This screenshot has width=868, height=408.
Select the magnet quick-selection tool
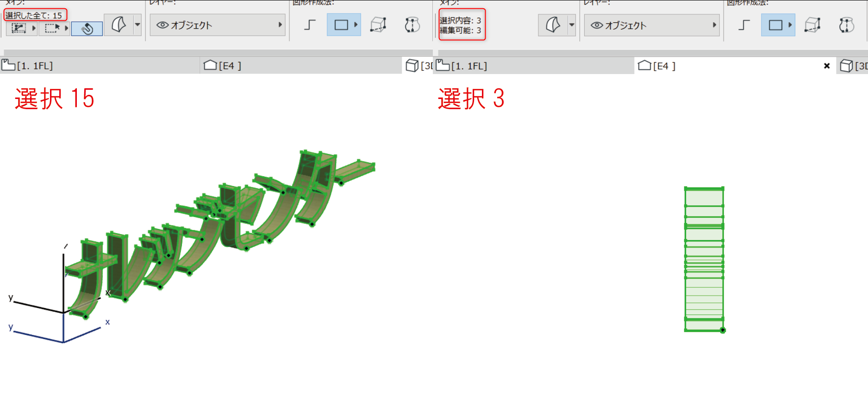(87, 29)
